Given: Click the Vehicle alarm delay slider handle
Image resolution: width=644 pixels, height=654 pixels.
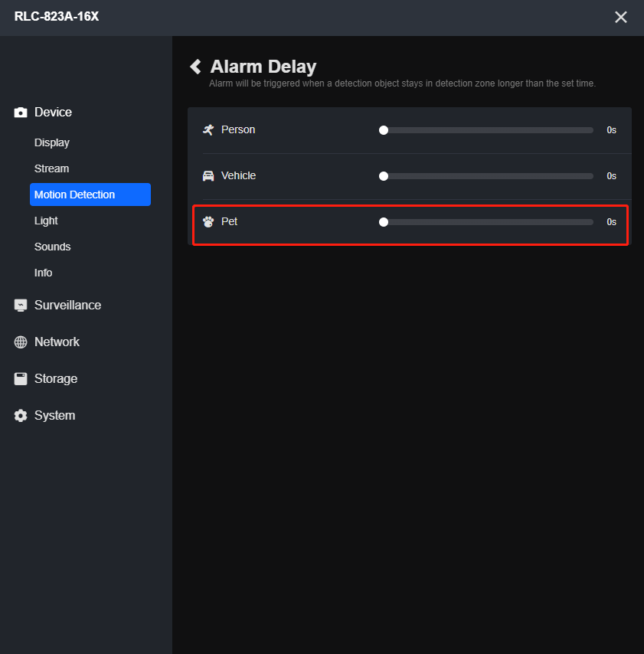Looking at the screenshot, I should 384,176.
